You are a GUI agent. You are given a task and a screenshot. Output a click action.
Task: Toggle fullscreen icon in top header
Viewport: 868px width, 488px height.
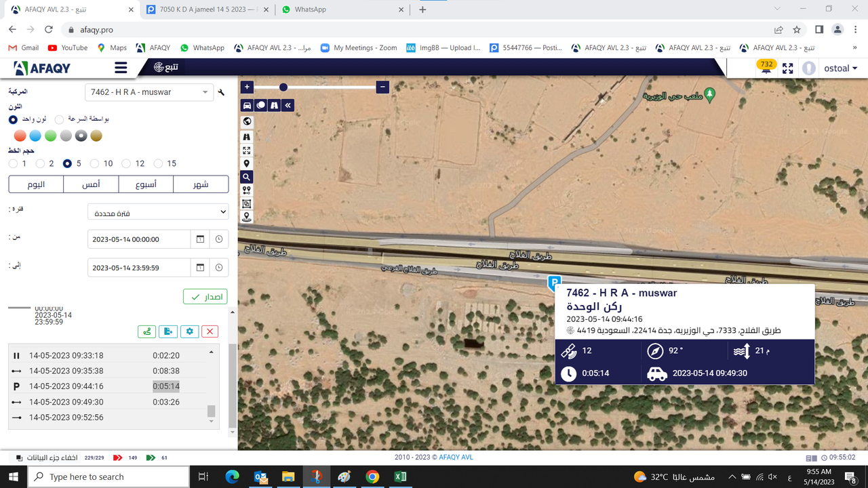click(787, 68)
